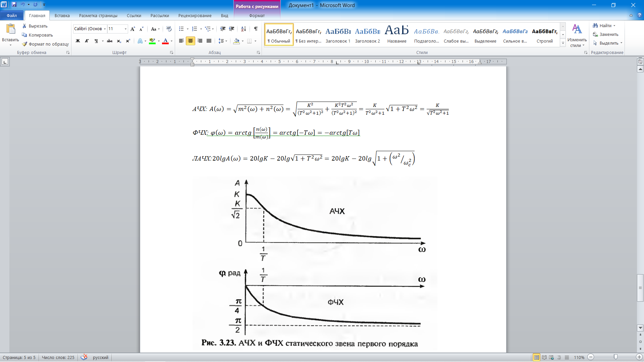
Task: Click the Shrink Font icon
Action: [x=141, y=29]
